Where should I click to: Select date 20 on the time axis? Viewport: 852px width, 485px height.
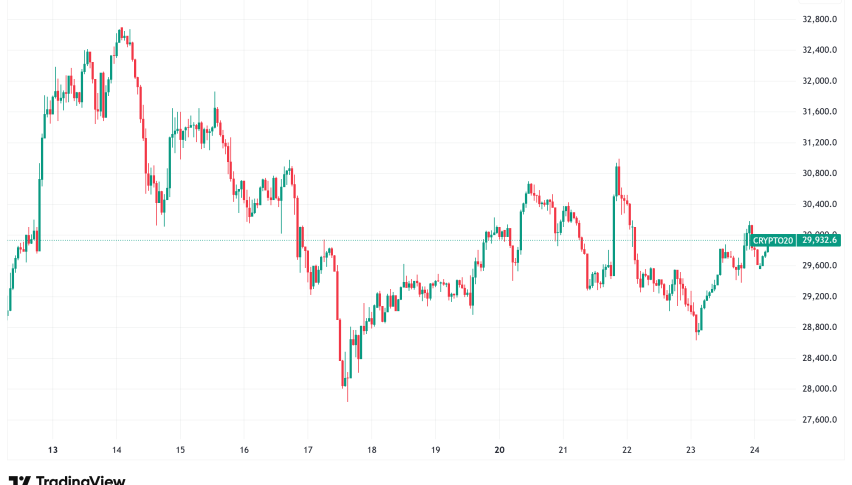pos(499,450)
